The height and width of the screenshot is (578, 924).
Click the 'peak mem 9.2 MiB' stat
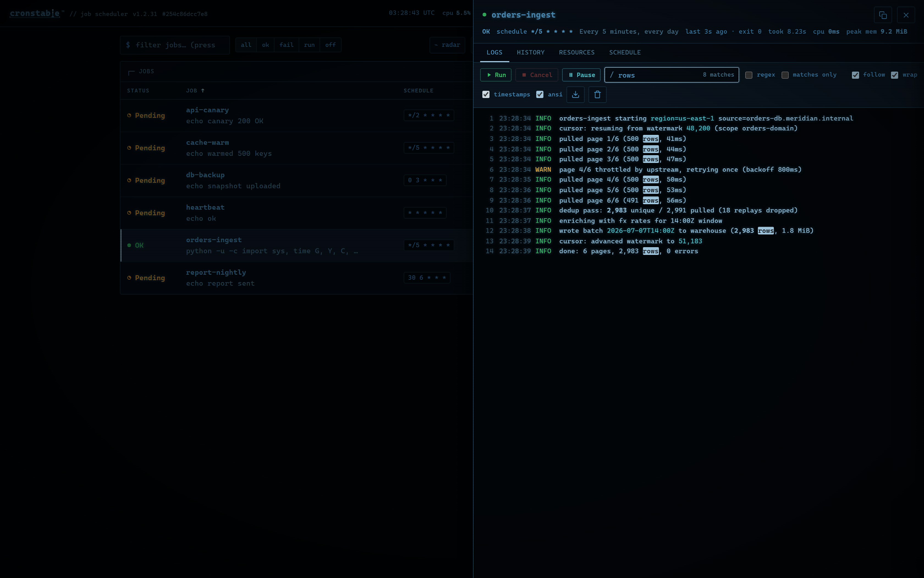click(x=877, y=32)
